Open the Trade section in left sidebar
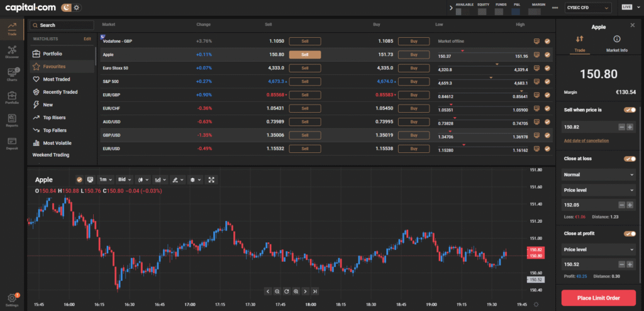644x311 pixels. click(12, 29)
